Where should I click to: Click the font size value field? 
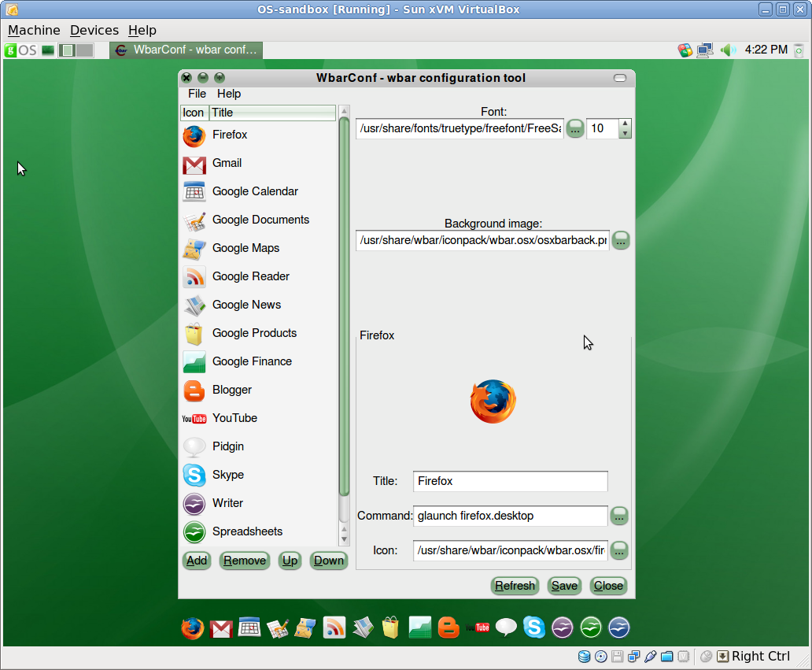[x=603, y=128]
